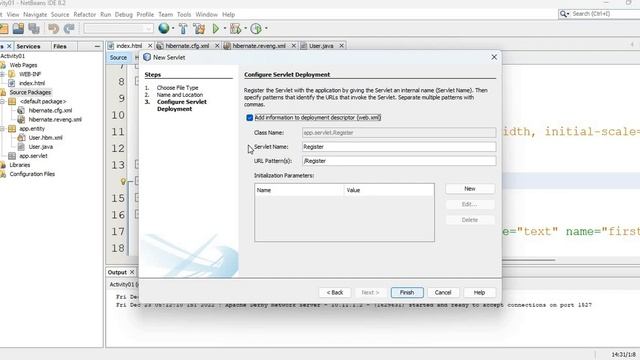This screenshot has height=360, width=640.
Task: Collapse code fold at line 8
Action: 137,82
